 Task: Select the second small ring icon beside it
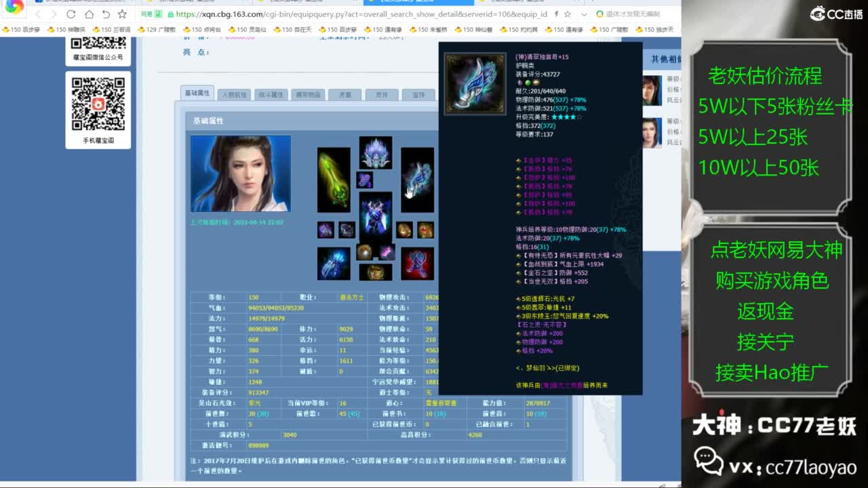click(347, 230)
